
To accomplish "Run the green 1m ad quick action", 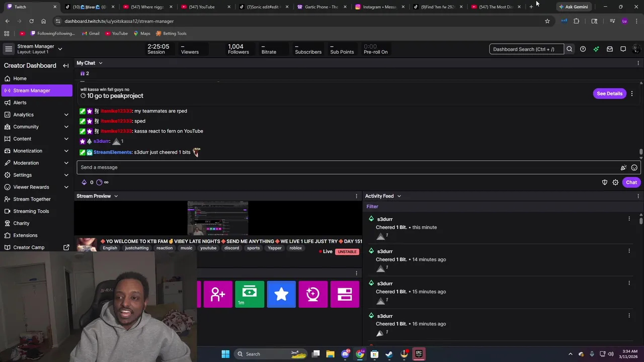I will 250,294.
